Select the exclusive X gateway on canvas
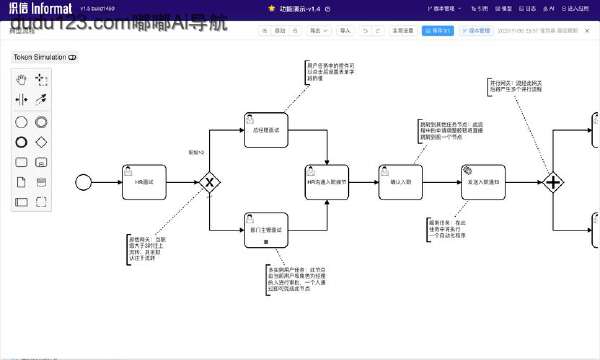Screen dimensions: 600x360 coord(210,182)
